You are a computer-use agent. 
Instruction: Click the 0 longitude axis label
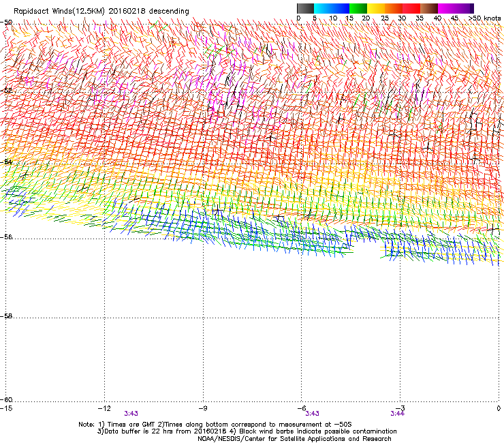tap(499, 408)
